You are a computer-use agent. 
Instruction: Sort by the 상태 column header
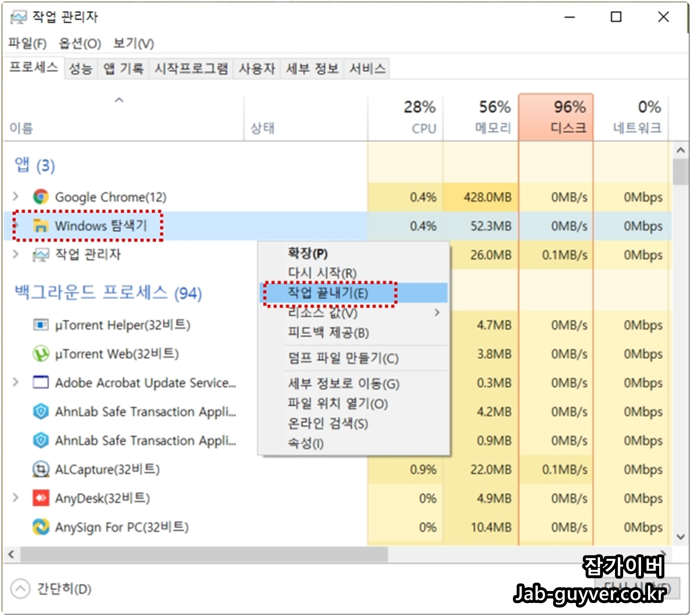pyautogui.click(x=306, y=118)
